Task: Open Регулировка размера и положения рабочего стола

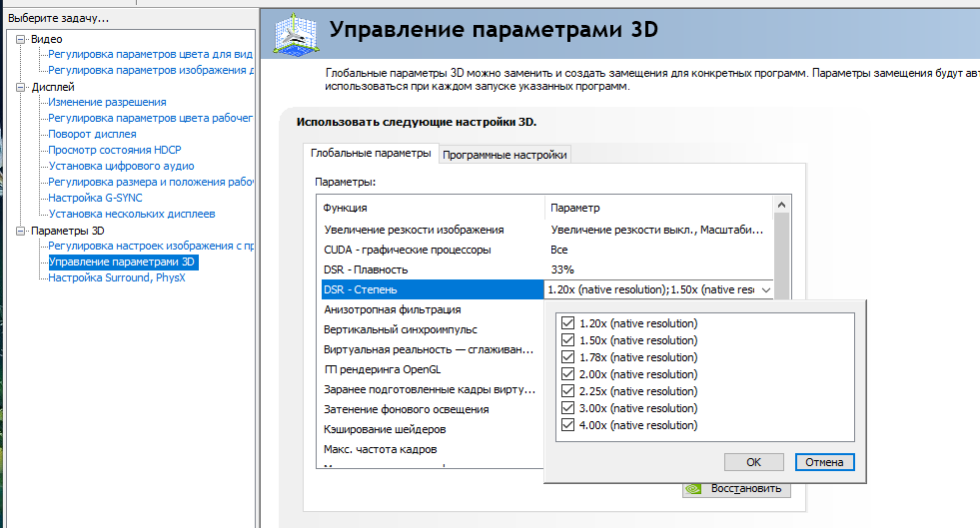Action: [x=151, y=182]
